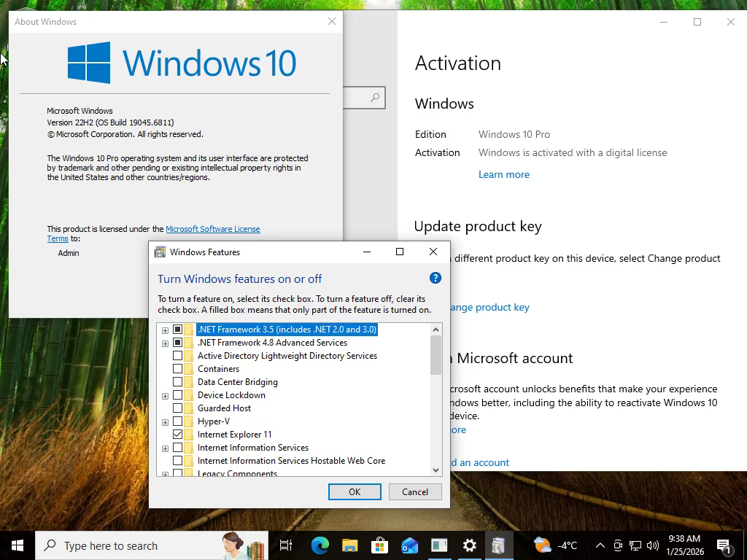Click the Meet Now tray icon
This screenshot has width=747, height=560.
(618, 545)
